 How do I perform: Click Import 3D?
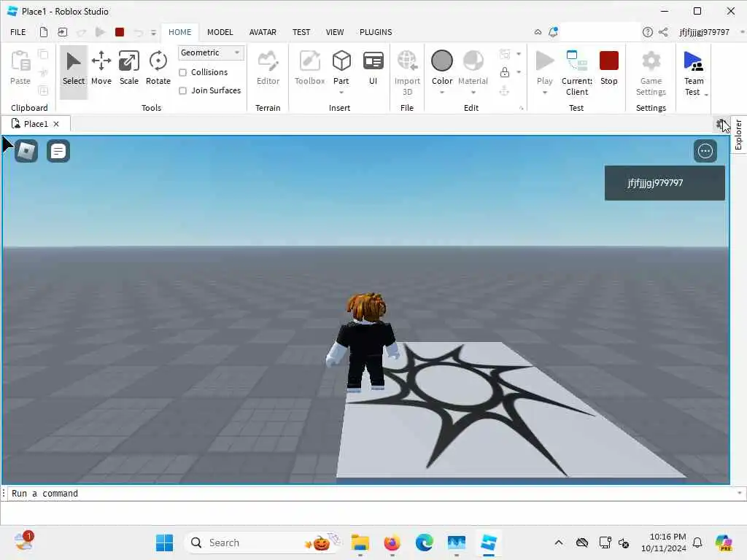[407, 74]
